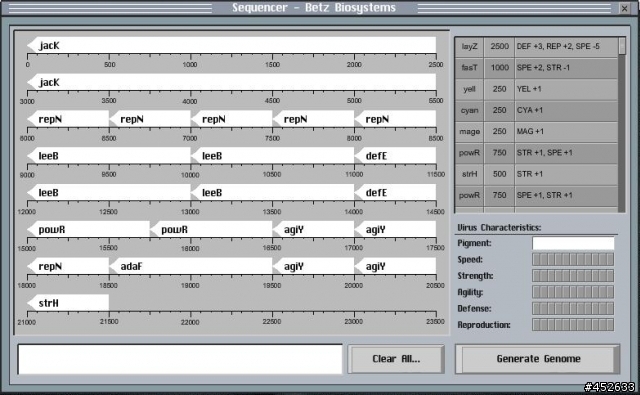Click the defE gene block starting at 11000

point(395,155)
